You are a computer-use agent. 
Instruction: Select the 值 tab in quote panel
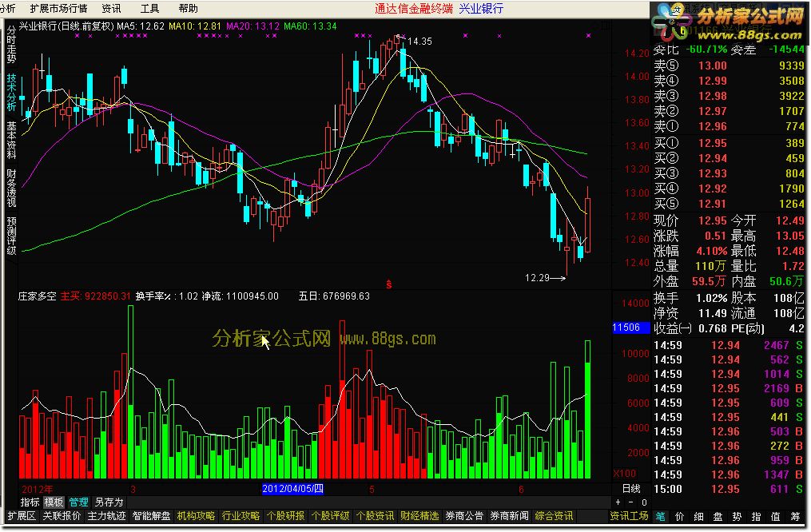coord(775,517)
